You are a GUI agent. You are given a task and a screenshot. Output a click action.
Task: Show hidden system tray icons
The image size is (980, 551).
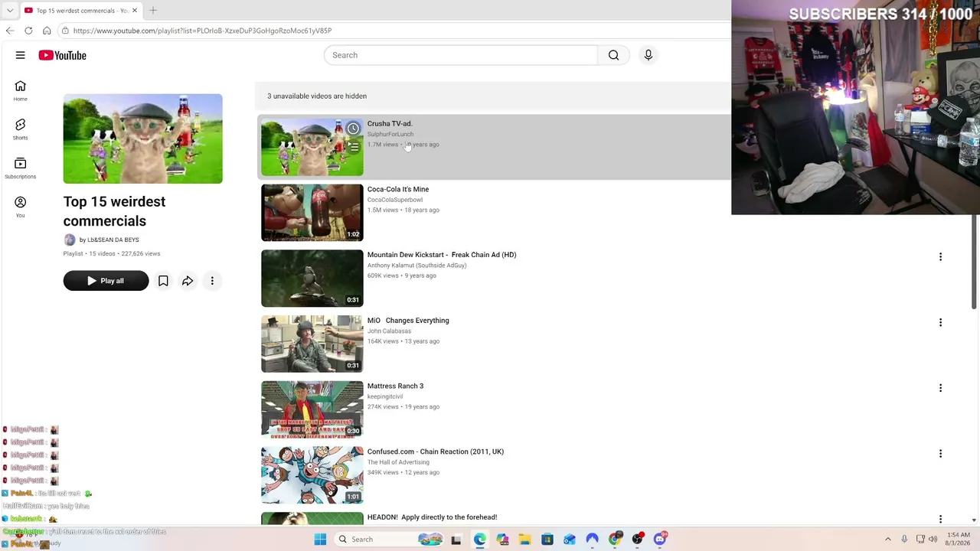pos(888,540)
